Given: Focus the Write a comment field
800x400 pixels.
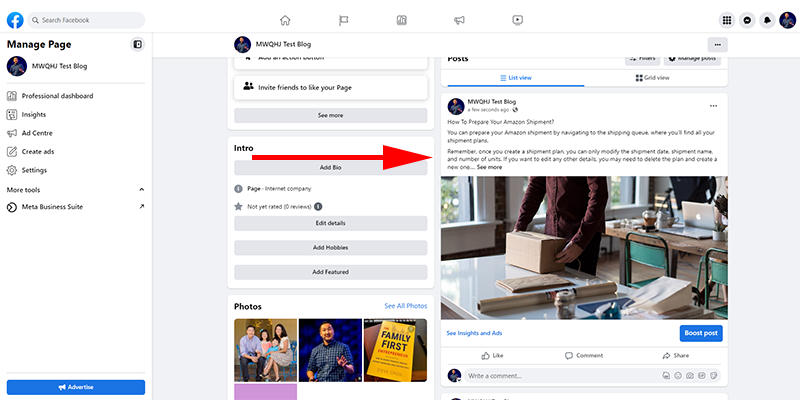Looking at the screenshot, I should pos(561,376).
